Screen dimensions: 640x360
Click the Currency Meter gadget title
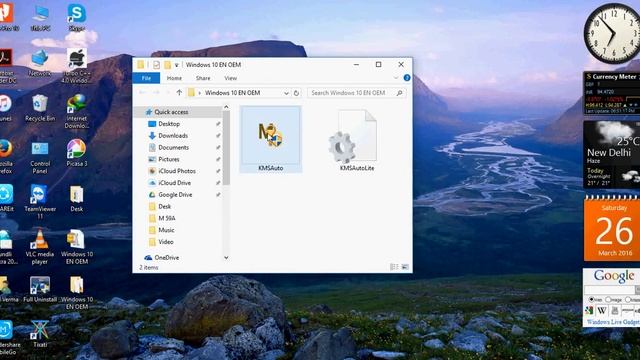click(x=614, y=77)
